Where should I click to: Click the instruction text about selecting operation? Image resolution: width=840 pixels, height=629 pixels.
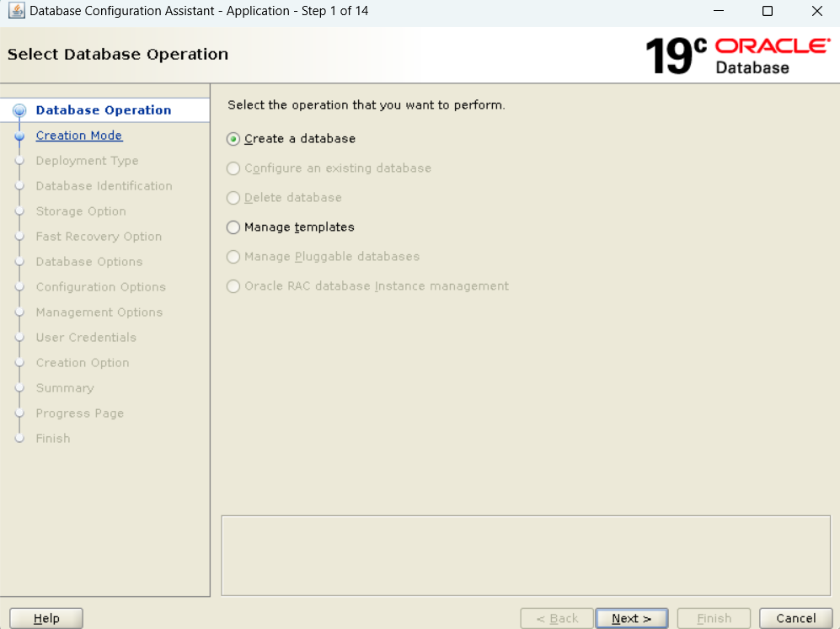point(366,105)
